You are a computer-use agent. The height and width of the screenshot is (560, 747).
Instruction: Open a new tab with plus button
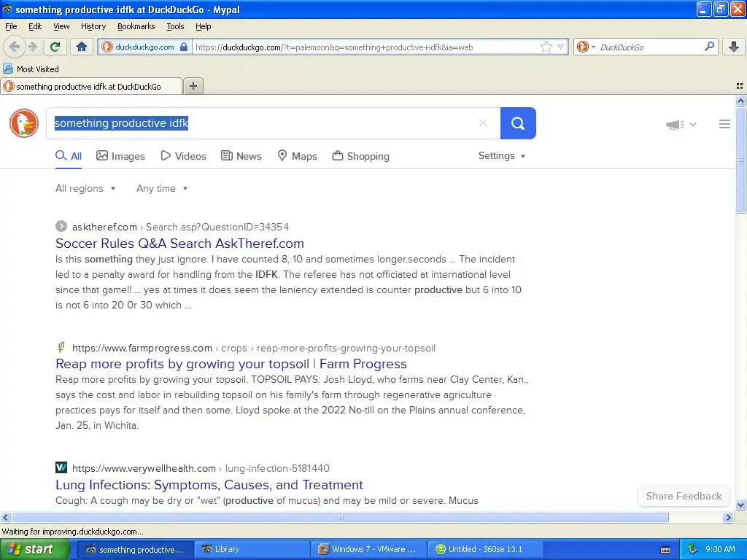[x=193, y=86]
